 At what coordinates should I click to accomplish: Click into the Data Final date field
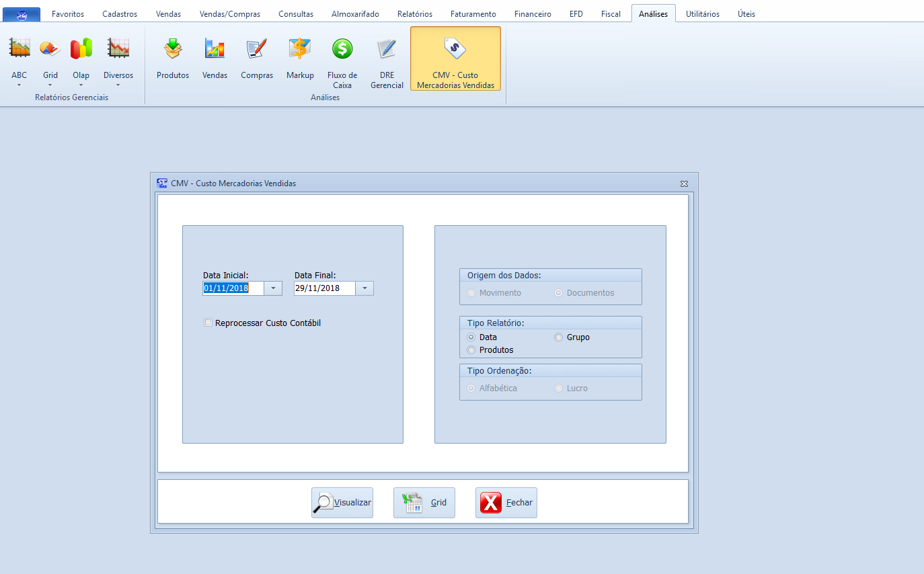(x=324, y=288)
